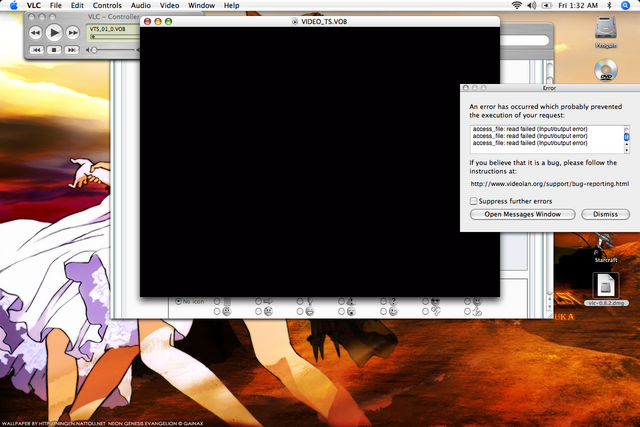Screen dimensions: 640x427
Task: Open the Video menu
Action: click(169, 5)
